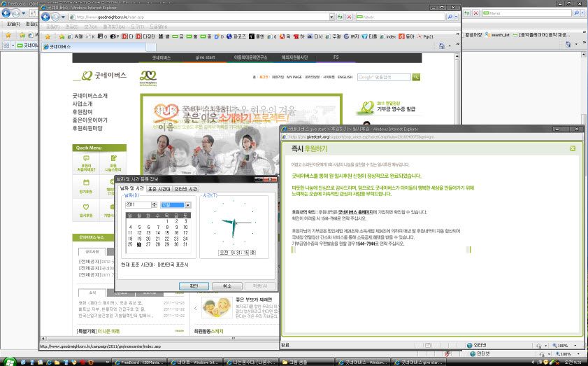
Task: Open the address bar history dropdown
Action: (x=331, y=17)
